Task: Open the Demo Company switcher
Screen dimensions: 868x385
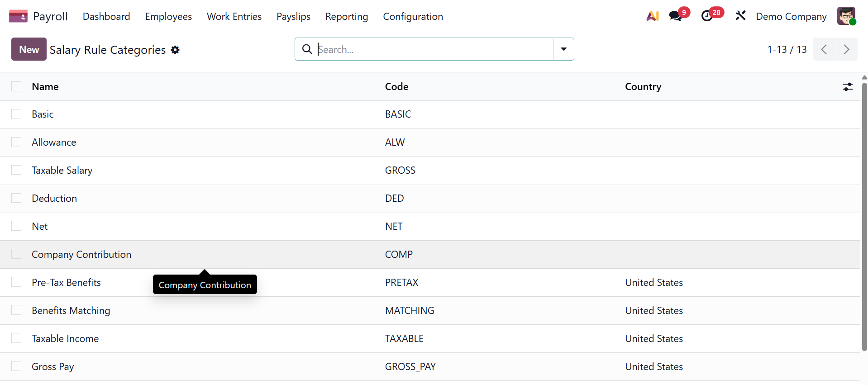Action: click(x=791, y=17)
